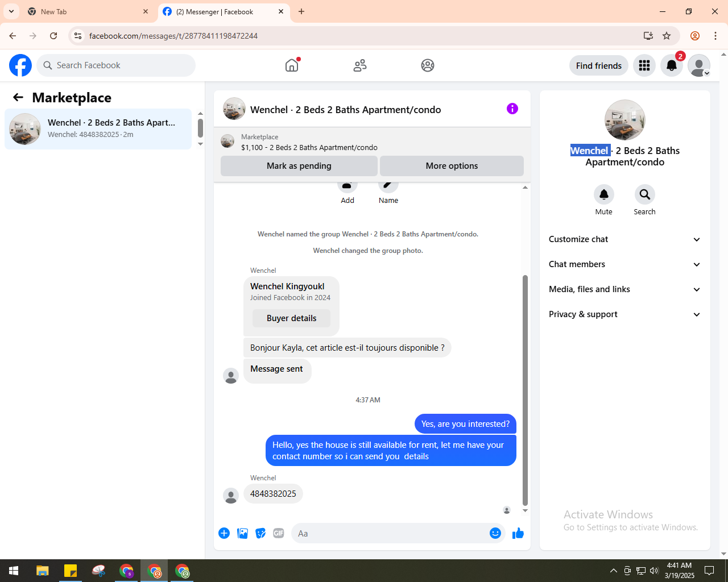Open Sticky Notes from taskbar
Screen dimensions: 728x582
[x=71, y=571]
